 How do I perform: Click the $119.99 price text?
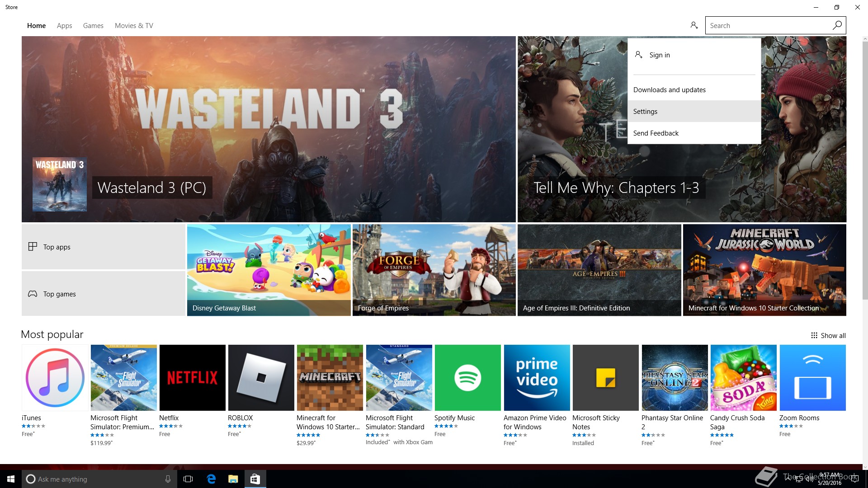(102, 443)
